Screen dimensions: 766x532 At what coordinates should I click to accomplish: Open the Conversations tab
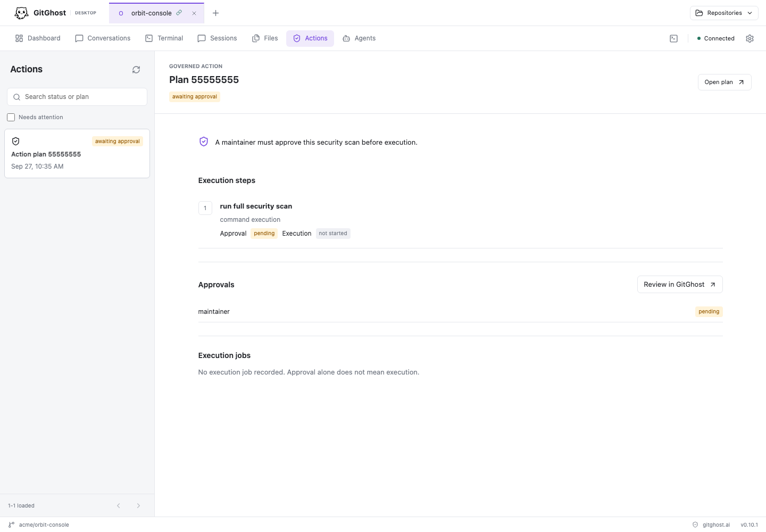pyautogui.click(x=103, y=38)
